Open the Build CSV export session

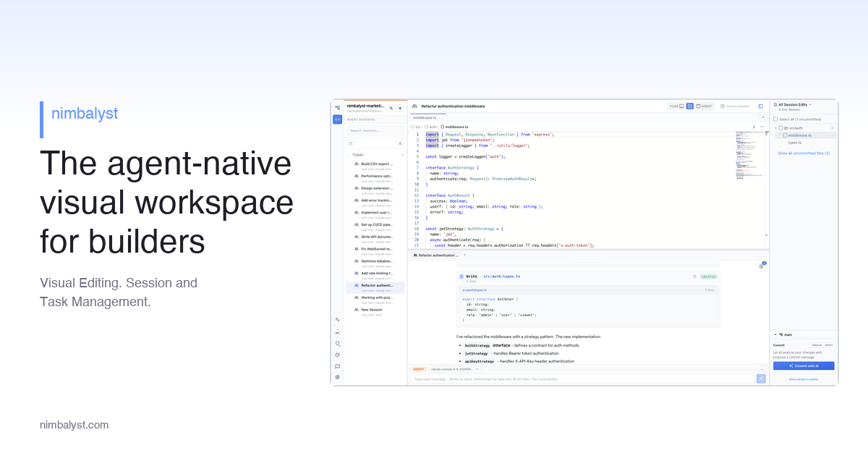pos(376,164)
